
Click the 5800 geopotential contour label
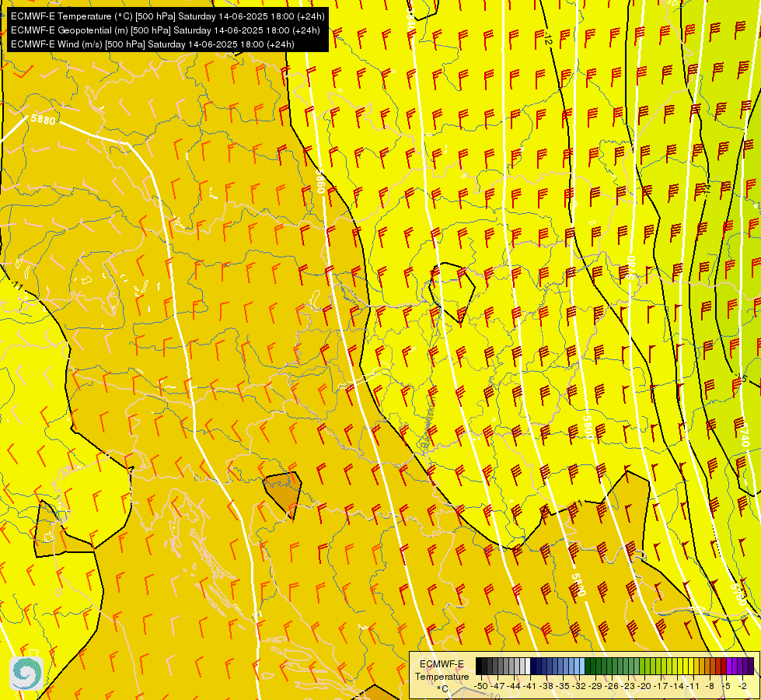[x=588, y=427]
